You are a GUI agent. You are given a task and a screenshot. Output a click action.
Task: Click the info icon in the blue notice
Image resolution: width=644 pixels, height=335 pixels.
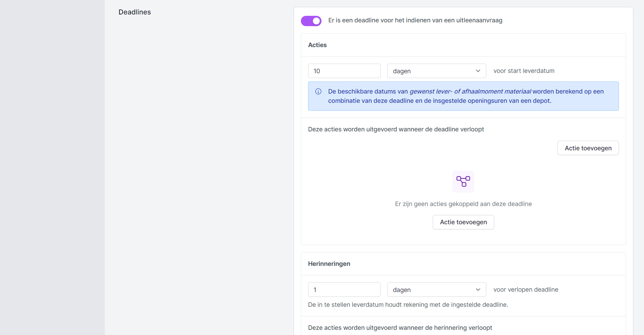(x=318, y=91)
